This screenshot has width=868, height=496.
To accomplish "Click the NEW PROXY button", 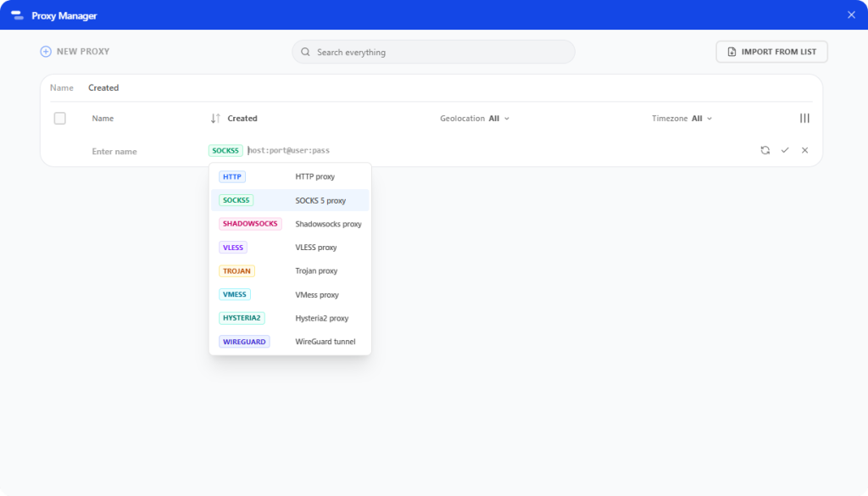I will [75, 51].
